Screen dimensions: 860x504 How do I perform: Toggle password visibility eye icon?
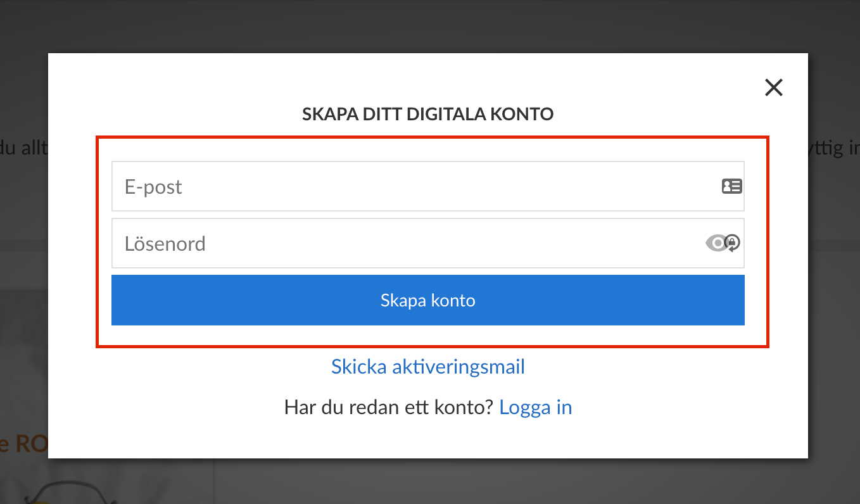pyautogui.click(x=716, y=243)
